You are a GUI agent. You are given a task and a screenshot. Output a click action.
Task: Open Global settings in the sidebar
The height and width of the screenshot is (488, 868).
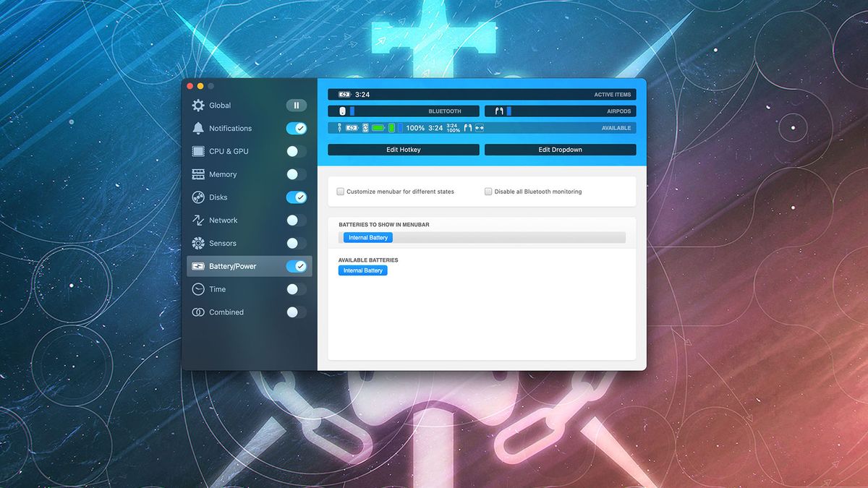221,105
